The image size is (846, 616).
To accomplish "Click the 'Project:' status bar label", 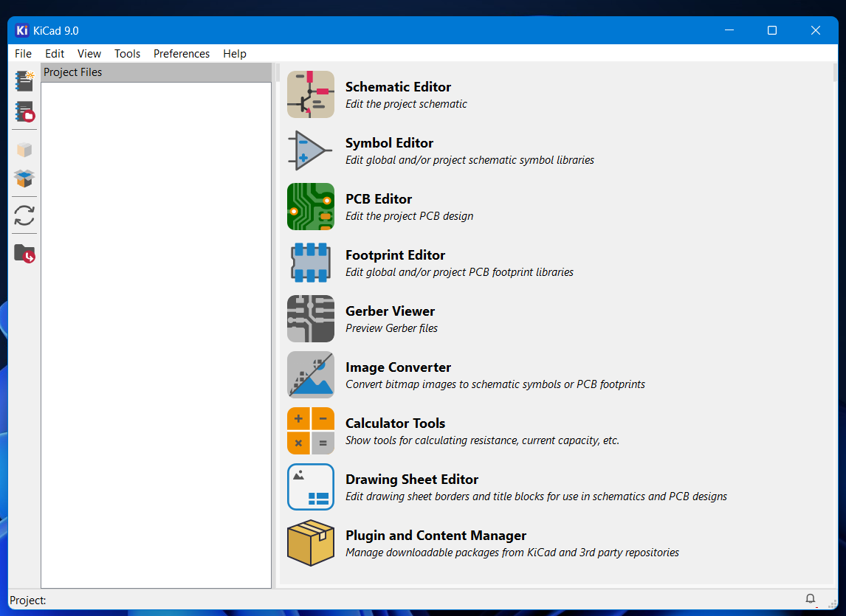I will [28, 601].
